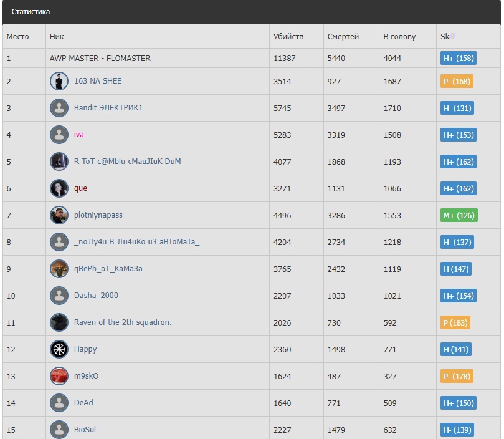504x439 pixels.
Task: Open the gBePb_oT_KaMa3a avatar image
Action: [x=59, y=269]
